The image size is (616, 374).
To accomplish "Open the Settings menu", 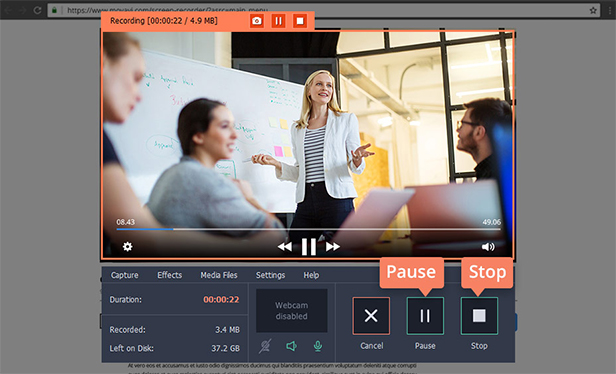I will (270, 275).
